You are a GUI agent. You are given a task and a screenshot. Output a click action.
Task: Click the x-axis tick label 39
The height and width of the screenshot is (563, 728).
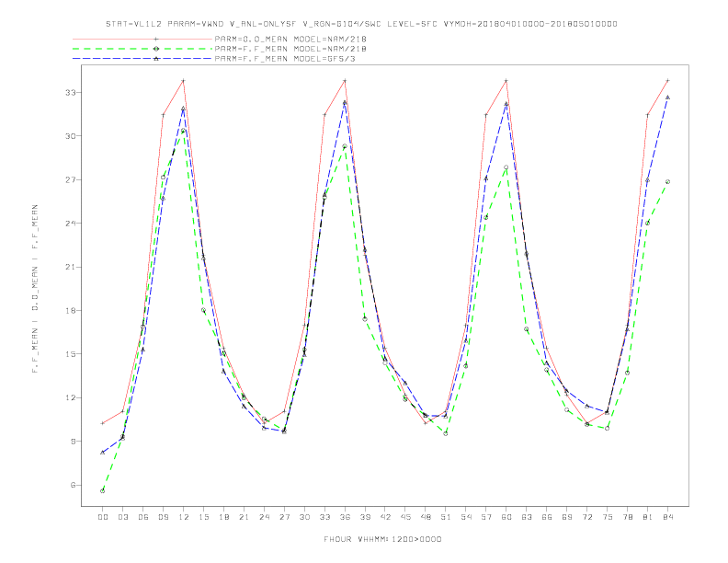[x=365, y=517]
